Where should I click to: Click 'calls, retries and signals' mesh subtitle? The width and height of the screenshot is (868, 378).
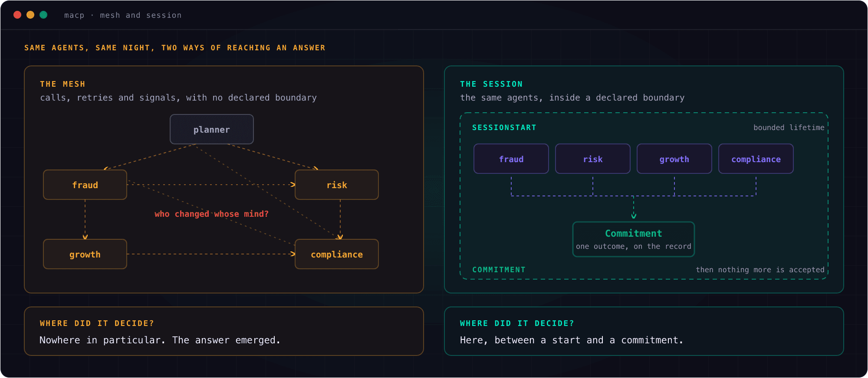point(178,98)
